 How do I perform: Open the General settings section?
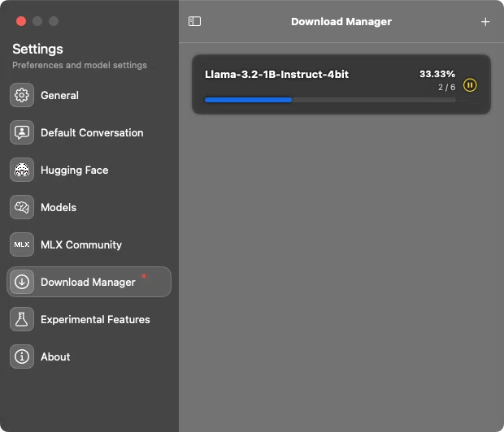pyautogui.click(x=89, y=95)
